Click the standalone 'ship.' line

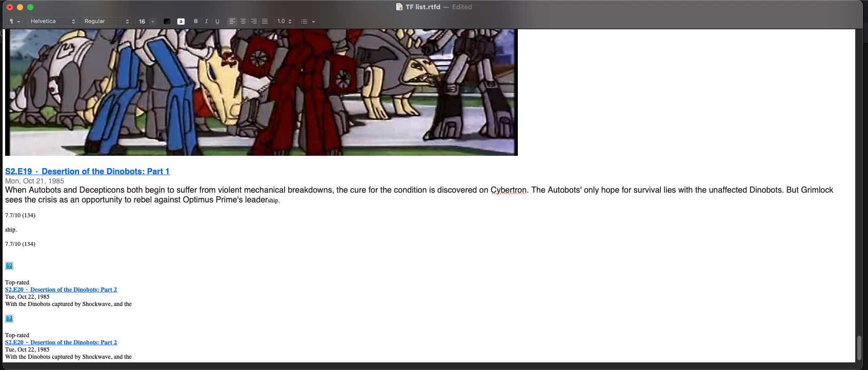[x=11, y=230]
